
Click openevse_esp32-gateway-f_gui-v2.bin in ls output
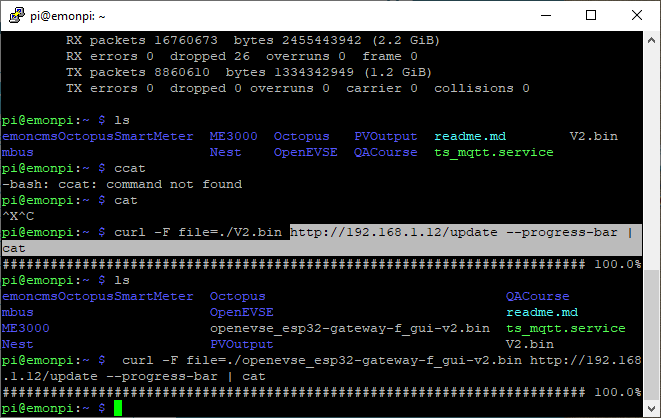click(349, 328)
